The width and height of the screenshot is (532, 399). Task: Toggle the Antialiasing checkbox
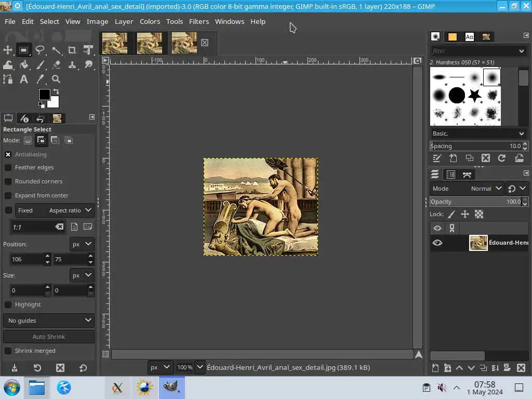[x=8, y=154]
